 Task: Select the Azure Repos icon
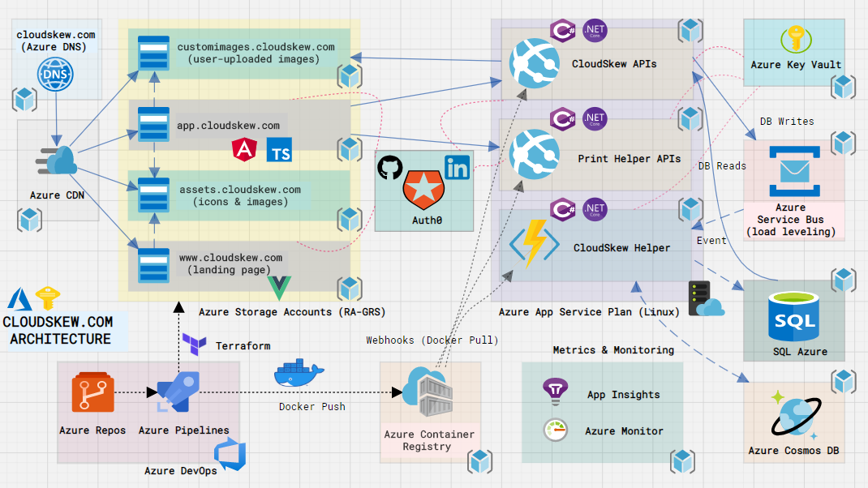(93, 392)
